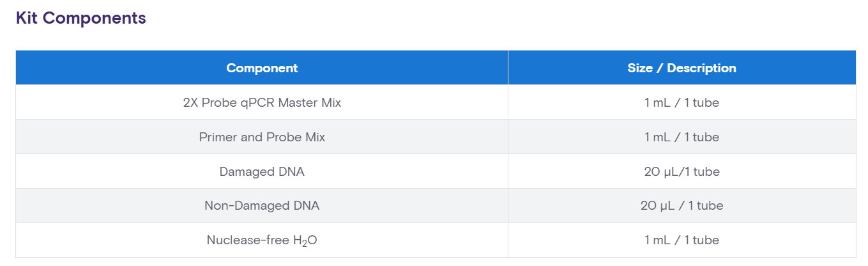Click the Size / Description column header

click(681, 68)
